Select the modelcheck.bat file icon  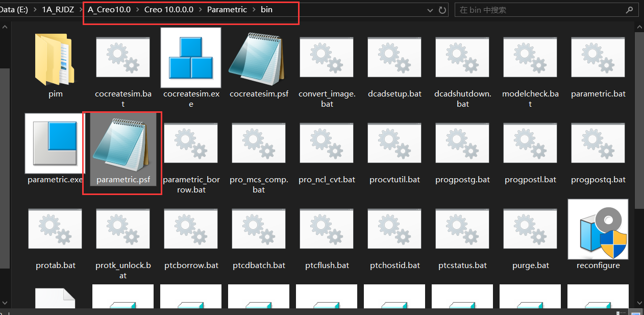click(x=530, y=58)
